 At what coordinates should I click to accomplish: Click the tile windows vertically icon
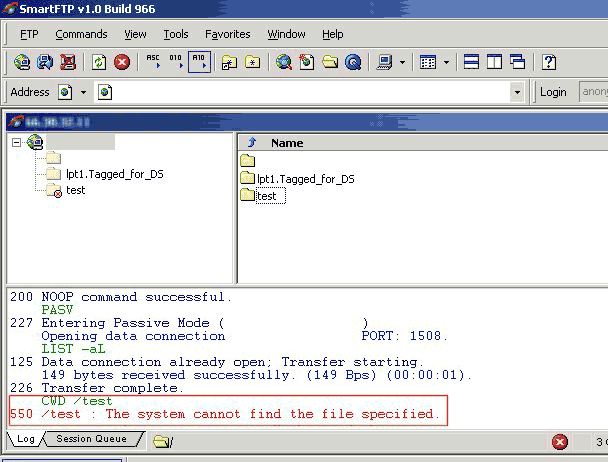click(494, 62)
